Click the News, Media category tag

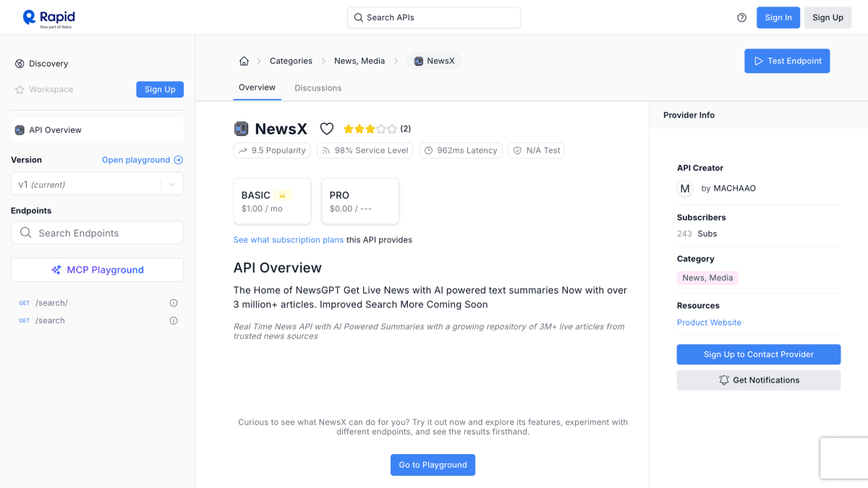click(x=707, y=278)
